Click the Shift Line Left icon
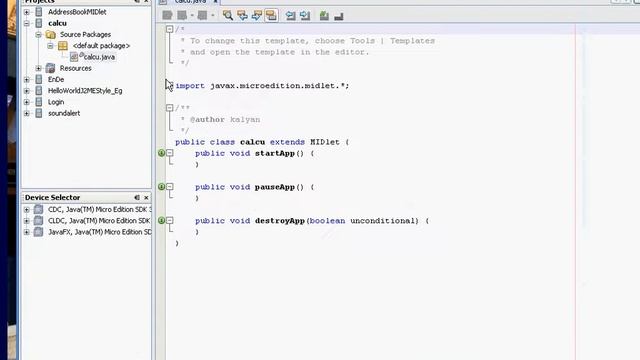Viewport: 640px width, 360px height. point(291,16)
